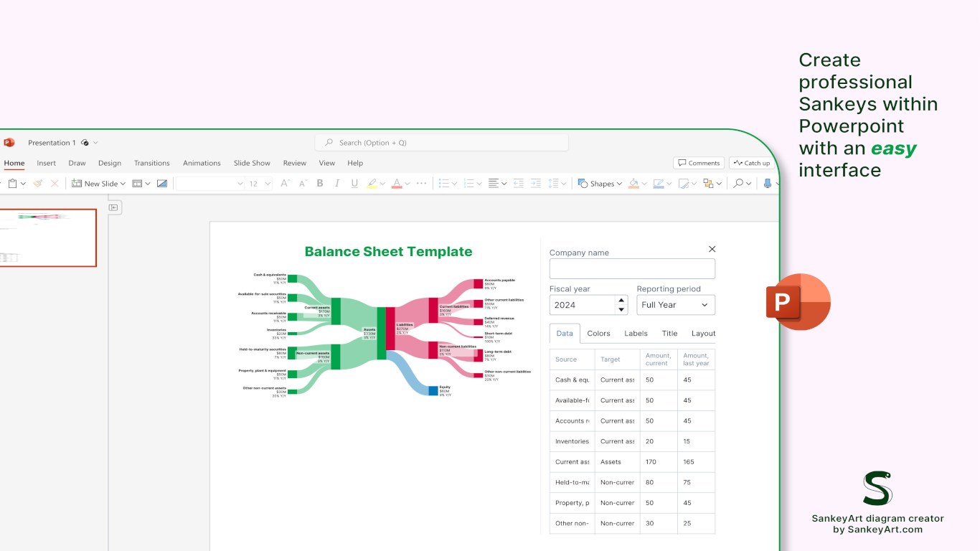Expand the font color dropdown arrow

click(x=407, y=184)
